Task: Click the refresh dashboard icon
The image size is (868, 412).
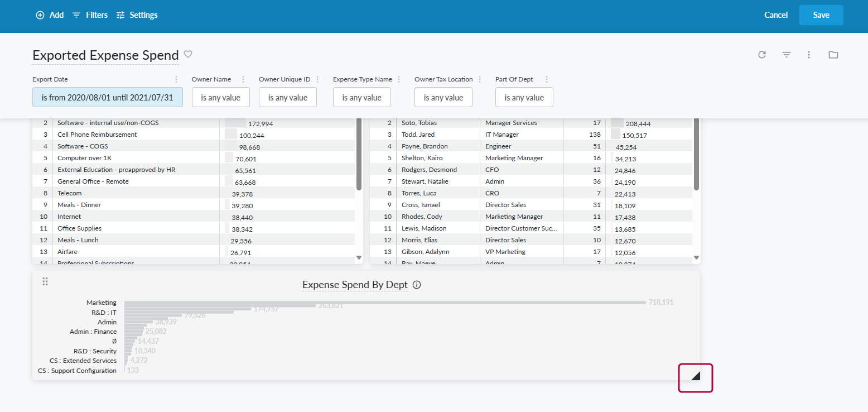Action: pos(762,55)
